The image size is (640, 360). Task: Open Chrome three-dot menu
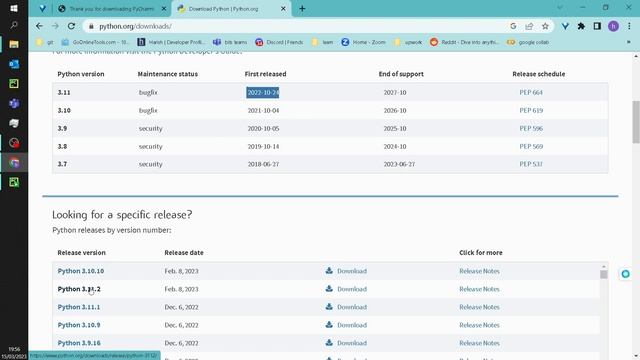pyautogui.click(x=629, y=26)
